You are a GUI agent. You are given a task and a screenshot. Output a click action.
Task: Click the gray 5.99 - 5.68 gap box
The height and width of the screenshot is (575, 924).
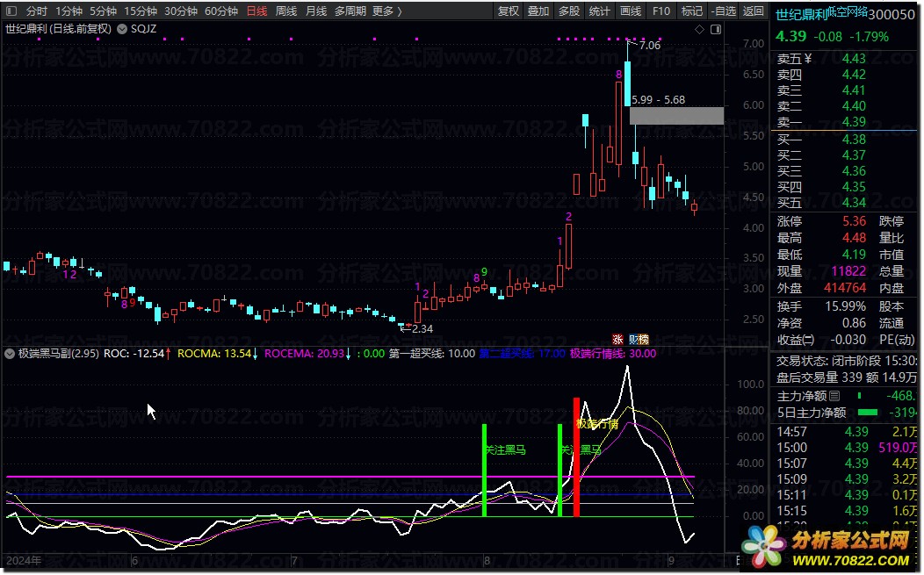[676, 116]
